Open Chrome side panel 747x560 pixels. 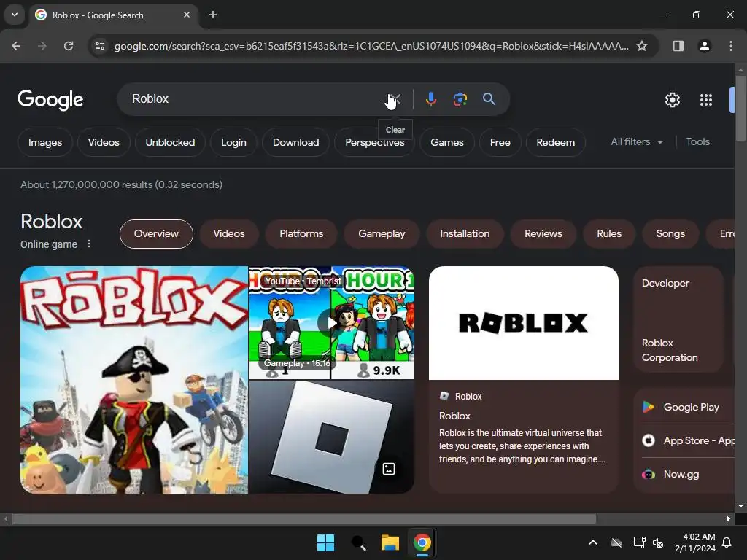678,46
